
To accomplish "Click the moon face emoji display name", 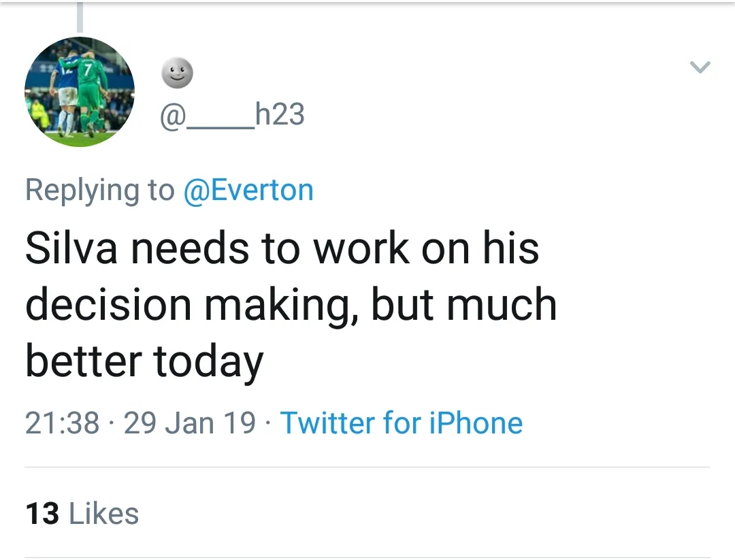I will point(177,72).
